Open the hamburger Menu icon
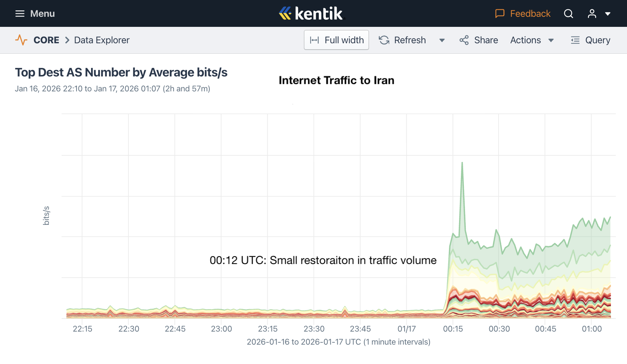This screenshot has height=364, width=627. click(x=20, y=14)
